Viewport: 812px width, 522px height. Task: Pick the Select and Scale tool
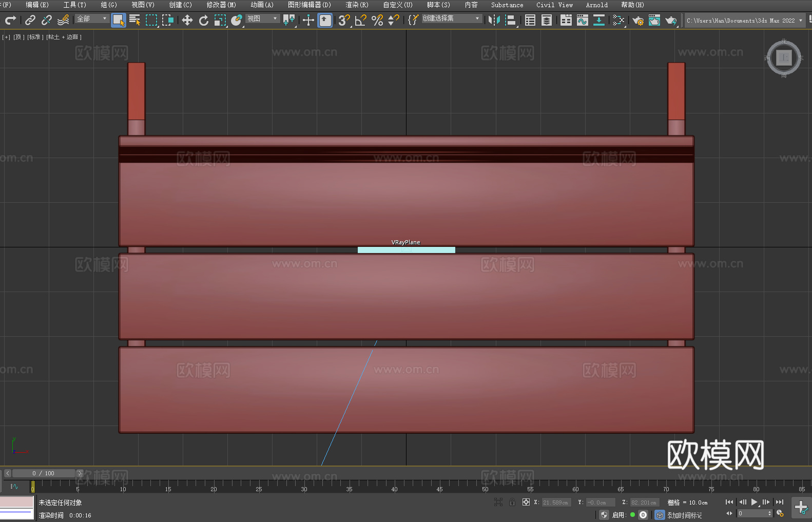tap(220, 20)
